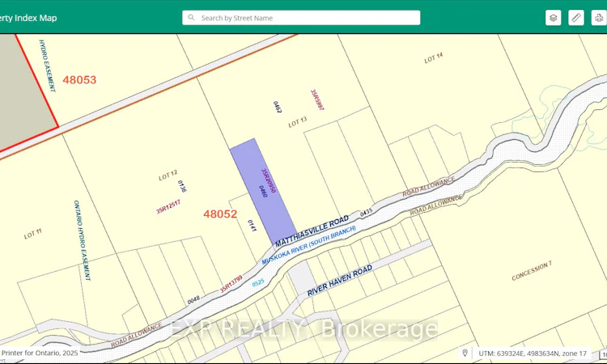Click the 48052 block number label
The width and height of the screenshot is (607, 364).
220,214
